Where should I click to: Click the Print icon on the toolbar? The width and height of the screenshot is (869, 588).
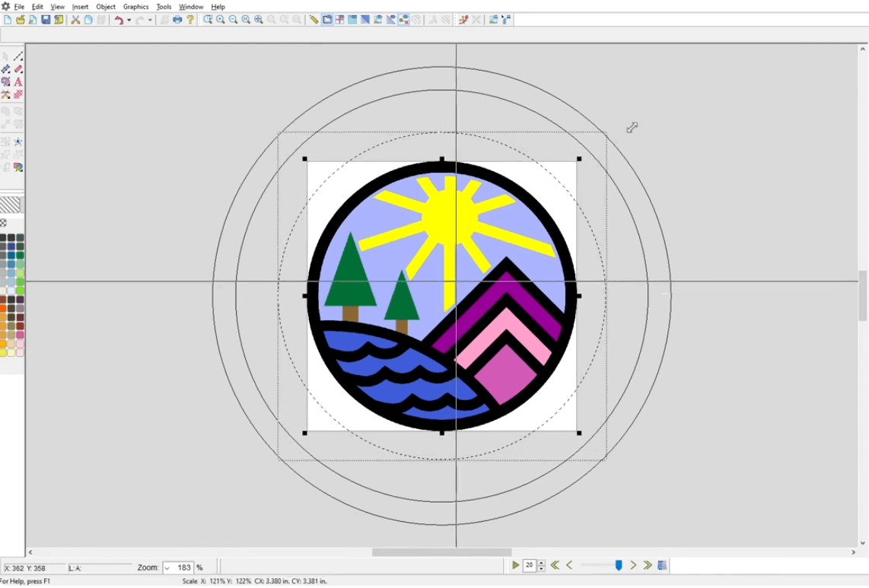click(177, 21)
